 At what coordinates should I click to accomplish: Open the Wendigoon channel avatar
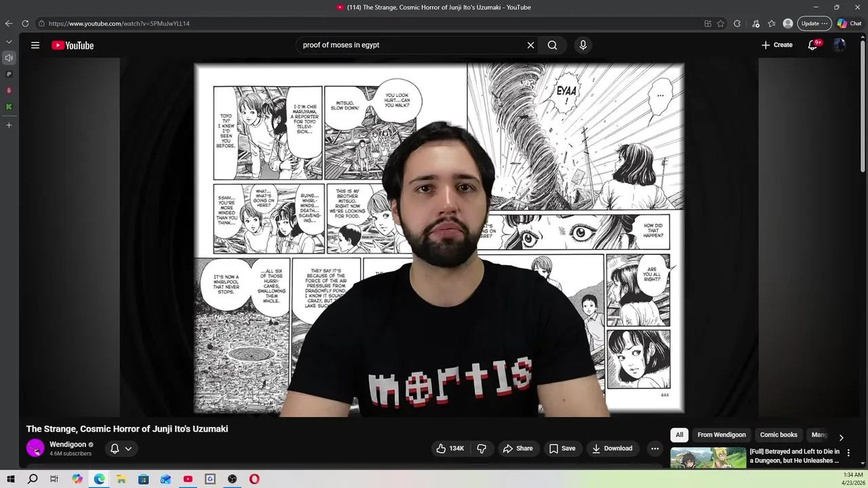point(35,448)
